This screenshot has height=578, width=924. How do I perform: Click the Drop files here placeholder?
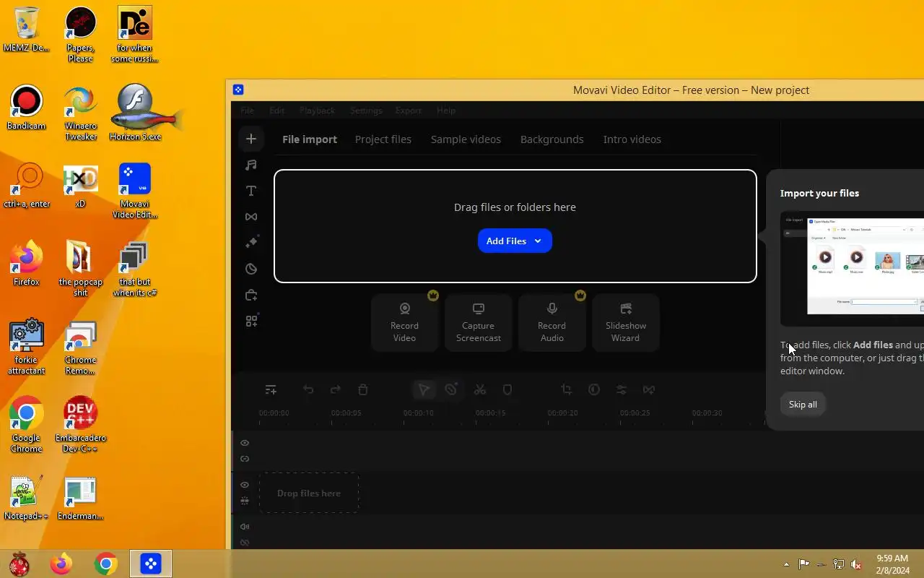(309, 493)
